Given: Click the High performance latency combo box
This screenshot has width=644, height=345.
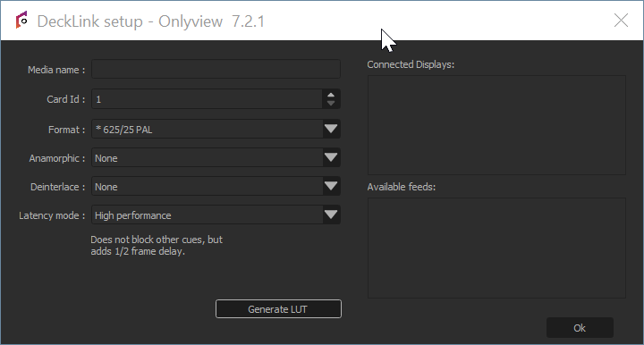Looking at the screenshot, I should [x=216, y=215].
